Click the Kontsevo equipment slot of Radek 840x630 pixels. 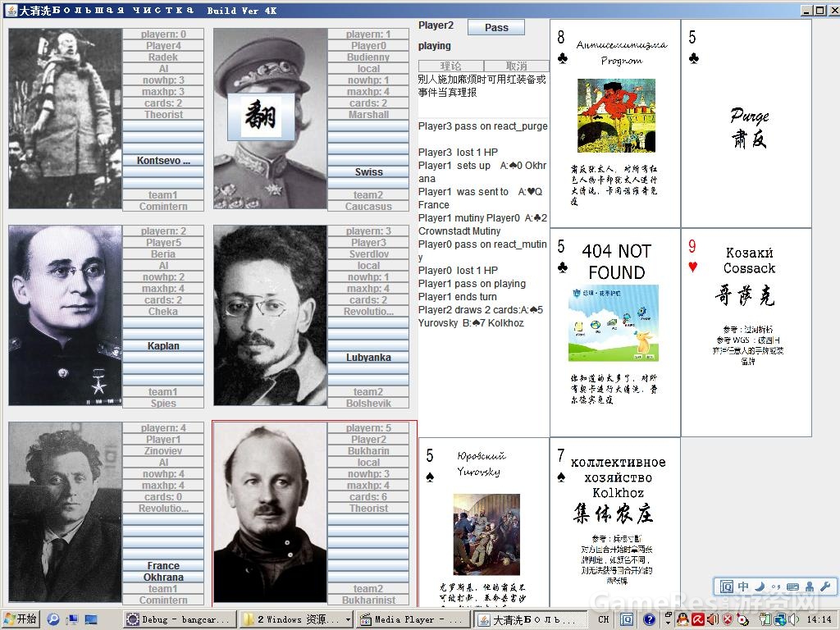[163, 160]
